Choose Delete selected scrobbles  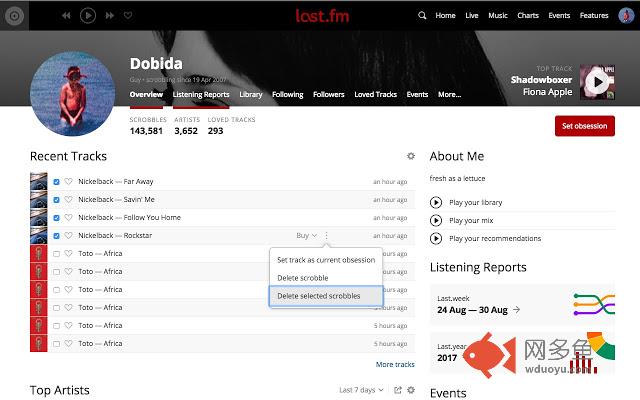pos(326,296)
